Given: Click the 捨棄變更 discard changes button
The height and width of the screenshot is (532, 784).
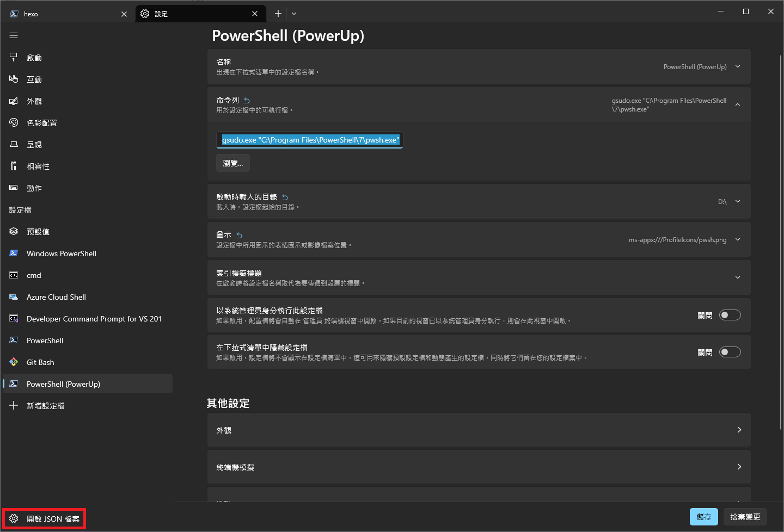Looking at the screenshot, I should click(745, 517).
